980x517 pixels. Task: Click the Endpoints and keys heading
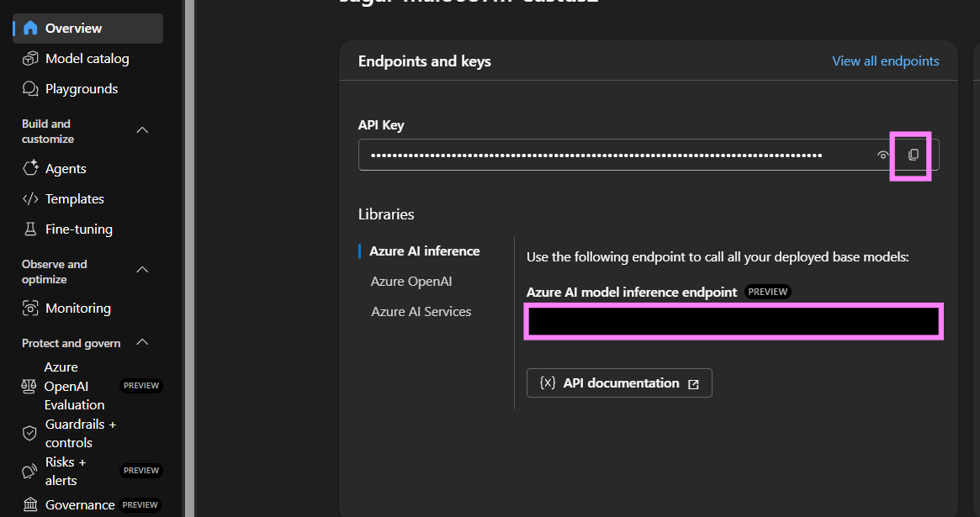click(x=424, y=61)
